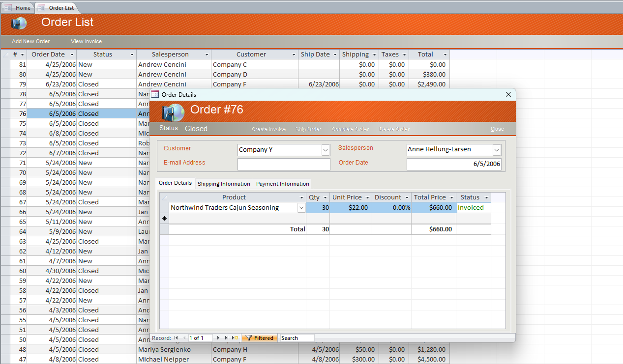Click the select-all corner of the Order List grid
Screen dimensions: 623x364
click(5, 55)
